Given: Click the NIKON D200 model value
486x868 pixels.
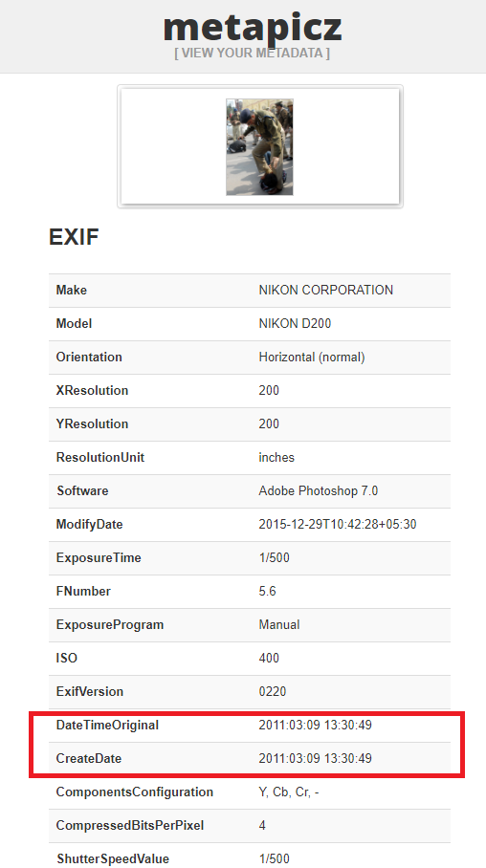Looking at the screenshot, I should click(295, 323).
